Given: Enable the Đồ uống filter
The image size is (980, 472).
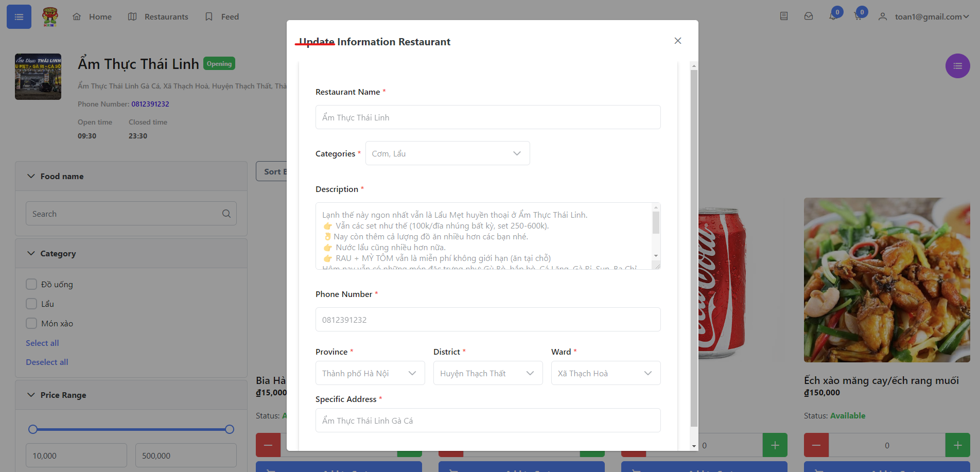Looking at the screenshot, I should [x=31, y=284].
